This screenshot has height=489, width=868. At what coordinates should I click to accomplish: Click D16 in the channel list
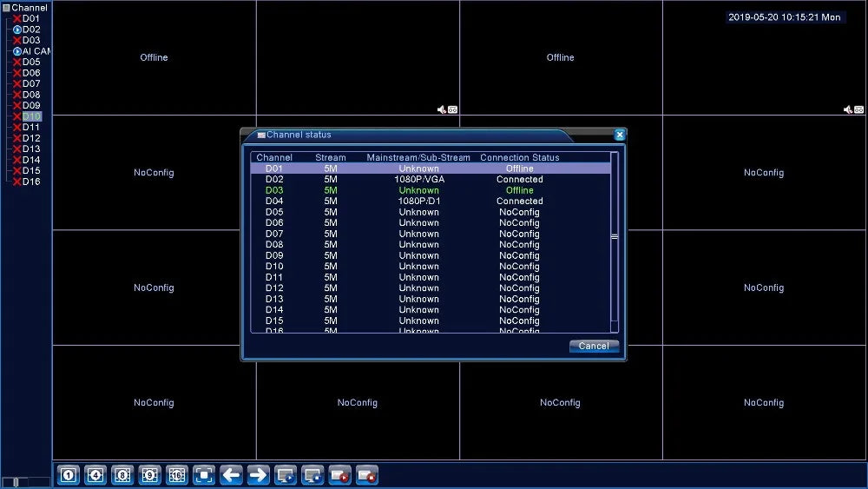[31, 182]
